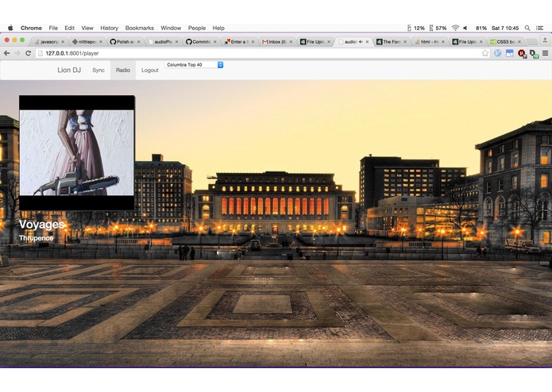Switch to the Polish GitHub tab
Viewport: 552px width, 392px height.
click(x=123, y=41)
